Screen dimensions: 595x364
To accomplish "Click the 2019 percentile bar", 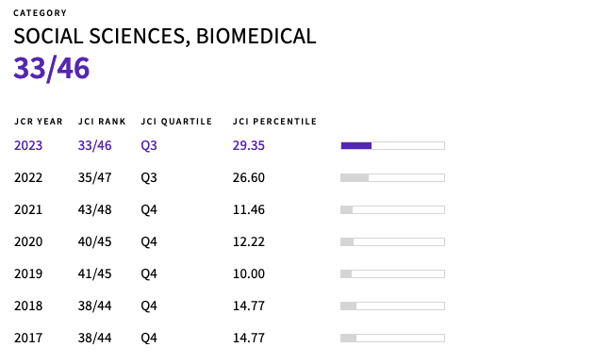I will [393, 273].
